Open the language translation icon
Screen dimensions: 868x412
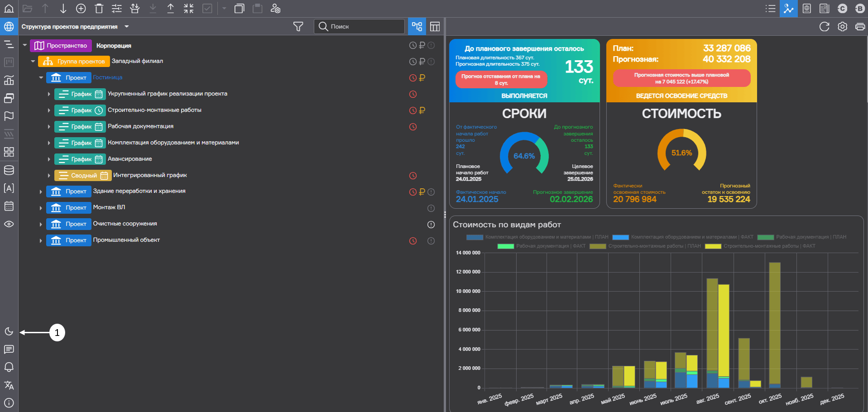[x=9, y=385]
